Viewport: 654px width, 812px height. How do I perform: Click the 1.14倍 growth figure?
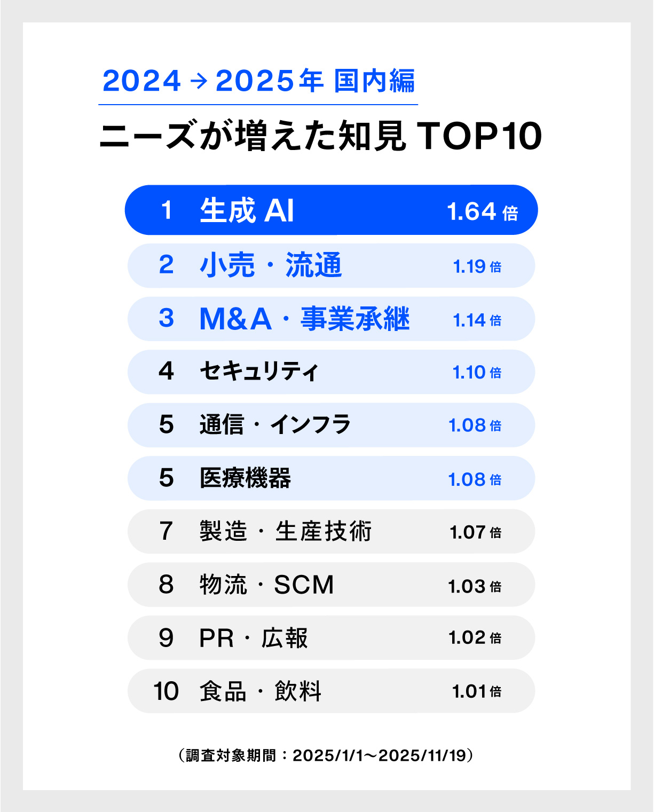(477, 320)
